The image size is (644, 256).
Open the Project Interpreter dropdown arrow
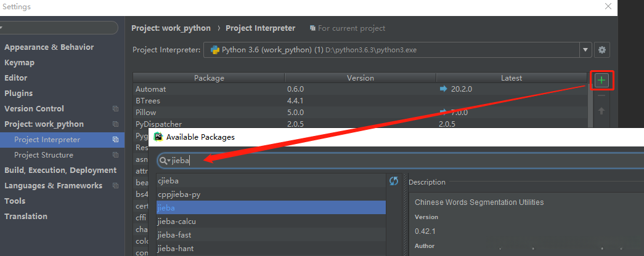click(585, 50)
